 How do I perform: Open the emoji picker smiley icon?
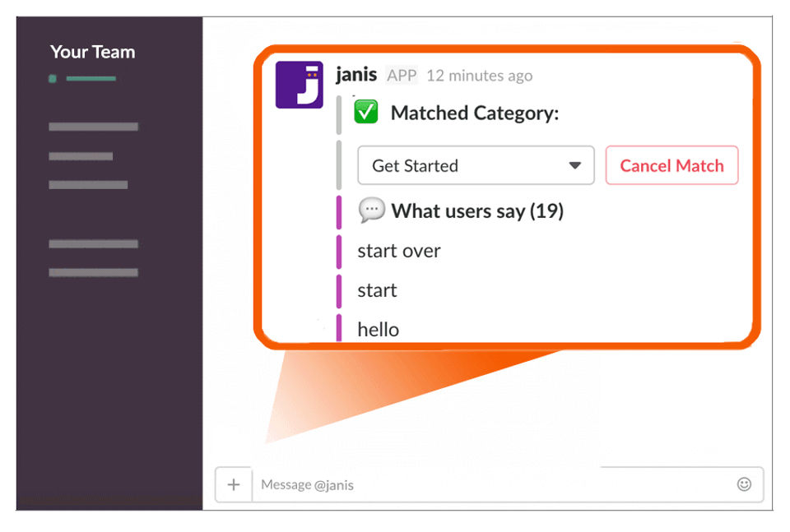(x=744, y=484)
